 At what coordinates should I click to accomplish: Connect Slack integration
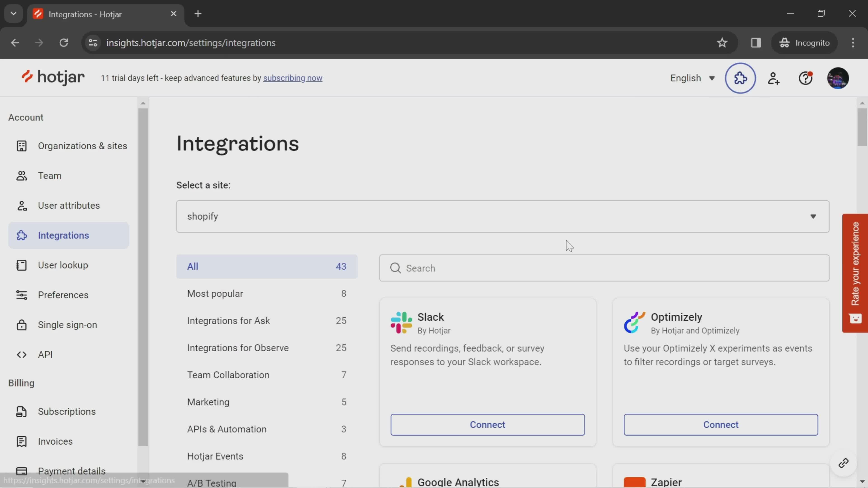pos(488,424)
